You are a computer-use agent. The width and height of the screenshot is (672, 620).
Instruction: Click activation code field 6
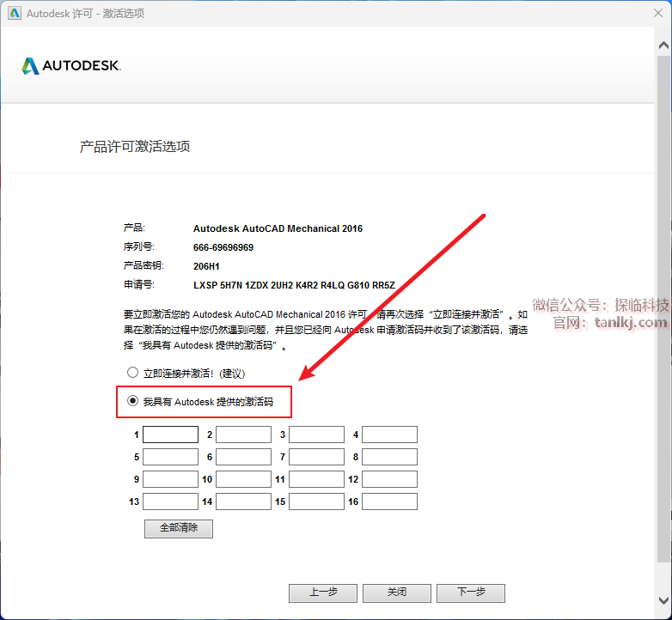(x=243, y=457)
